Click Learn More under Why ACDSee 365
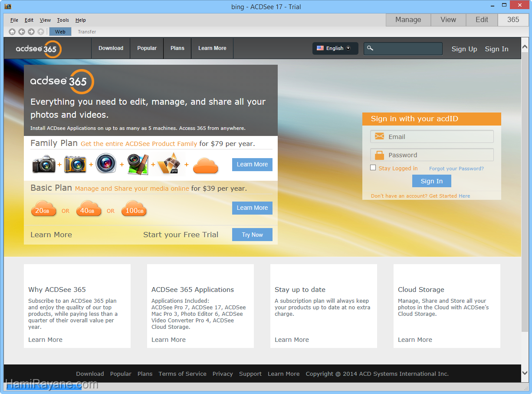 (45, 340)
